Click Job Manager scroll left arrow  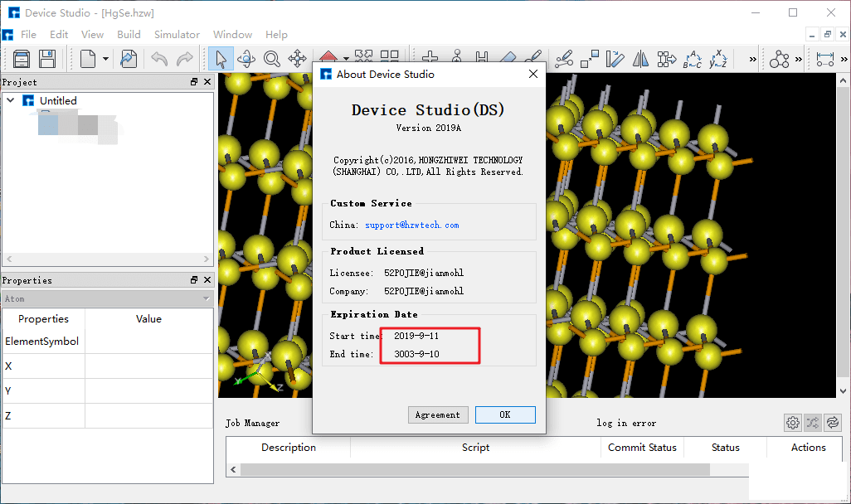click(233, 469)
